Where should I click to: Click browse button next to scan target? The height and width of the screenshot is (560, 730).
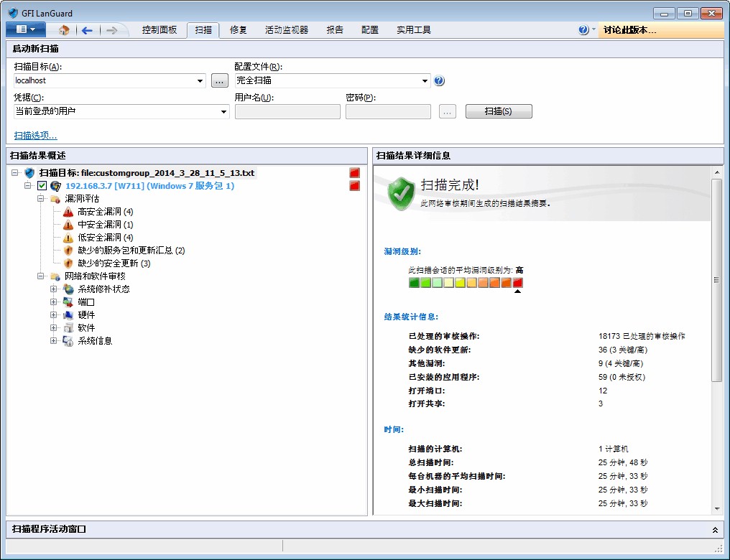point(220,80)
